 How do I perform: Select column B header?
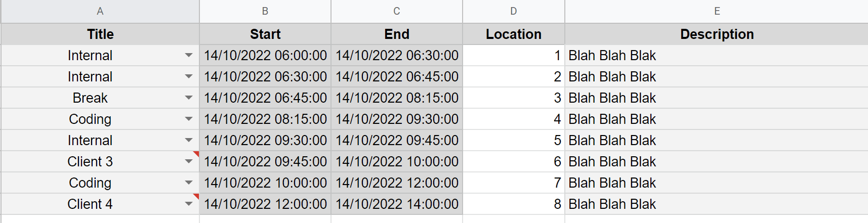(265, 11)
